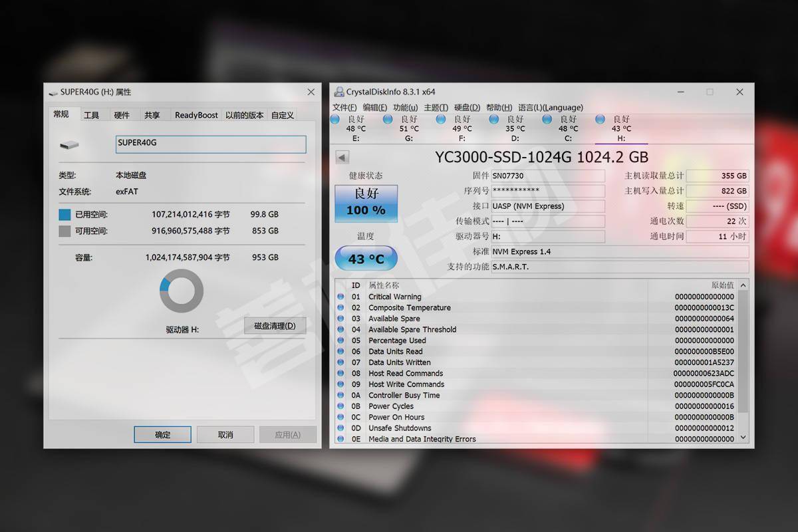Click the Critical Warning status orb

tap(341, 297)
